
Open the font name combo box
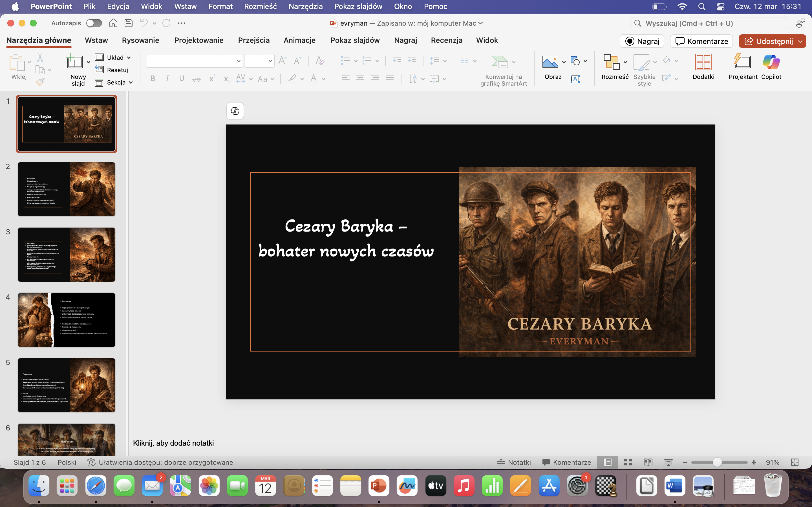tap(194, 61)
